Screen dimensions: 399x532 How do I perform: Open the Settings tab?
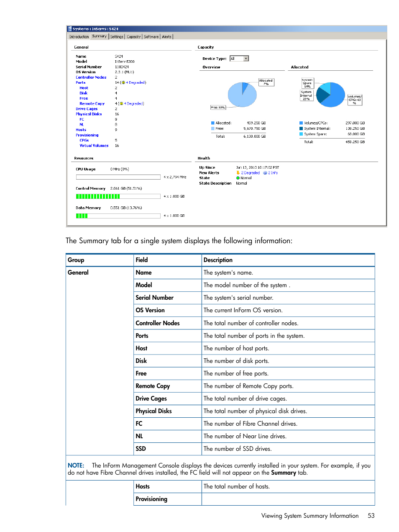[x=117, y=37]
